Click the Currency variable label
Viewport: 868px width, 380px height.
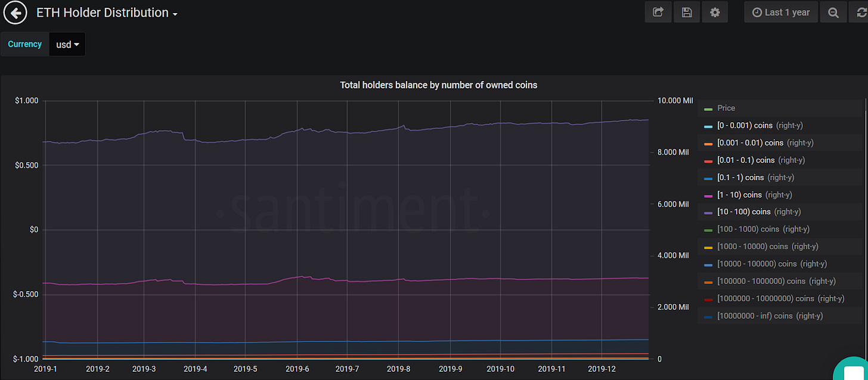click(x=25, y=44)
